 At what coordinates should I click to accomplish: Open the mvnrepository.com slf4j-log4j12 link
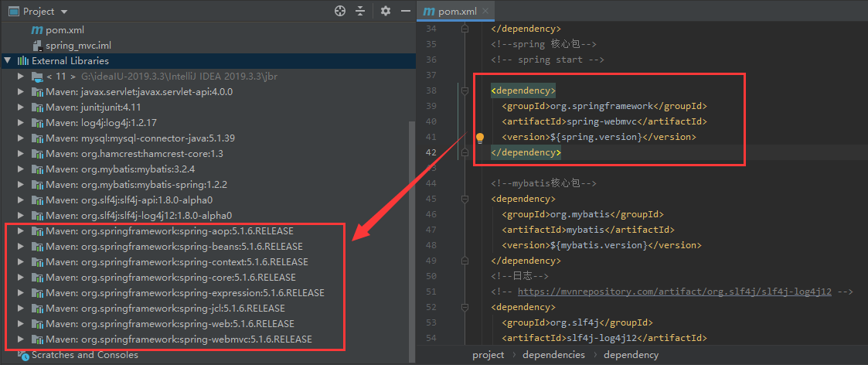(x=674, y=292)
